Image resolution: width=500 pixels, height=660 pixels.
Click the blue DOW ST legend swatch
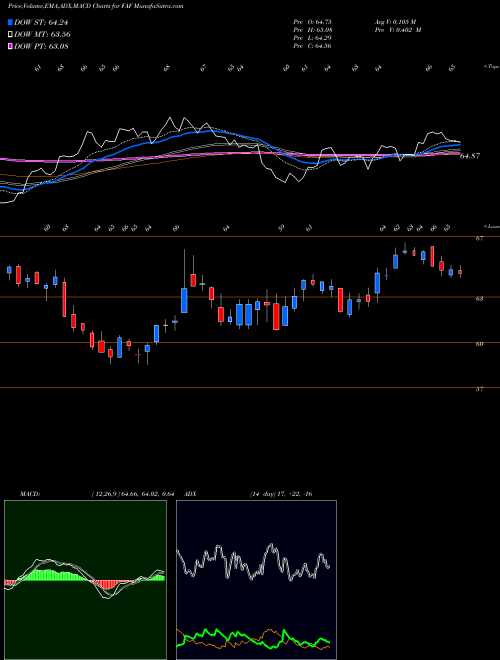pos(10,22)
